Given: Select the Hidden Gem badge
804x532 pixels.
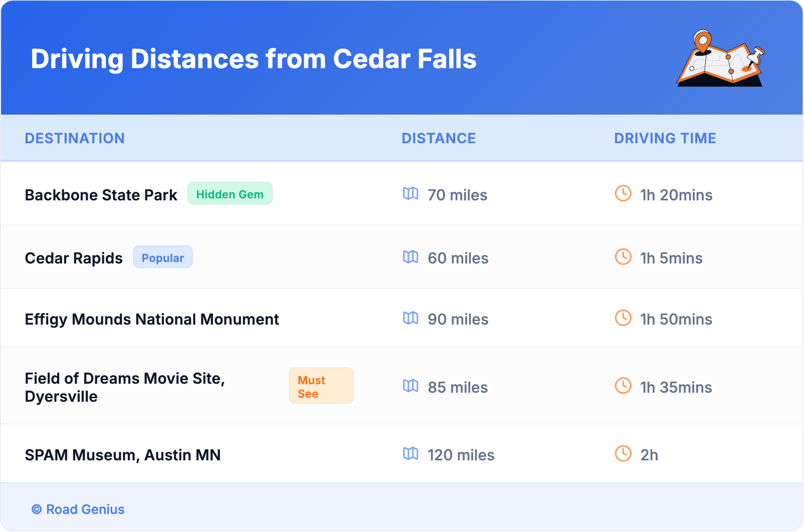Looking at the screenshot, I should coord(230,194).
